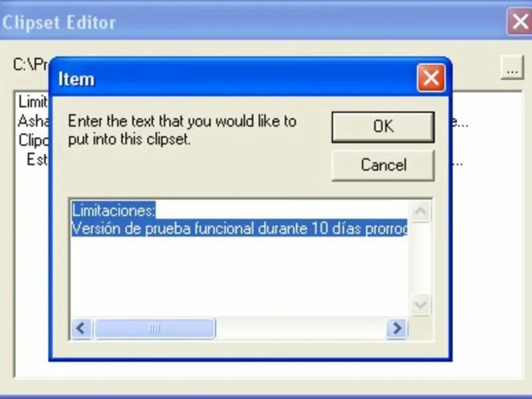Click the Item dialog title bar
This screenshot has width=532, height=399.
234,78
